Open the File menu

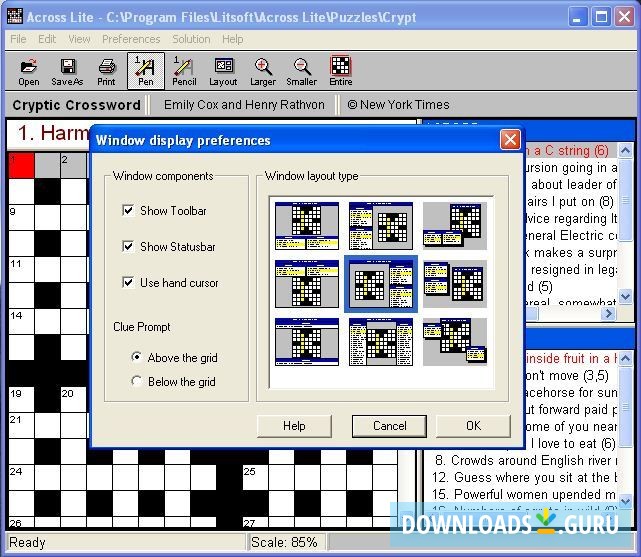(18, 39)
